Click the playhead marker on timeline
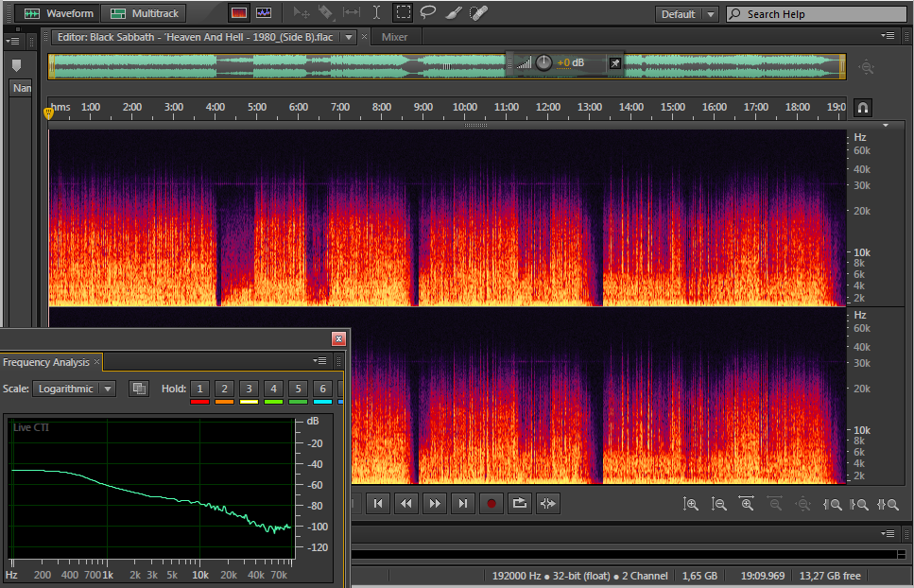The image size is (914, 588). [x=49, y=112]
